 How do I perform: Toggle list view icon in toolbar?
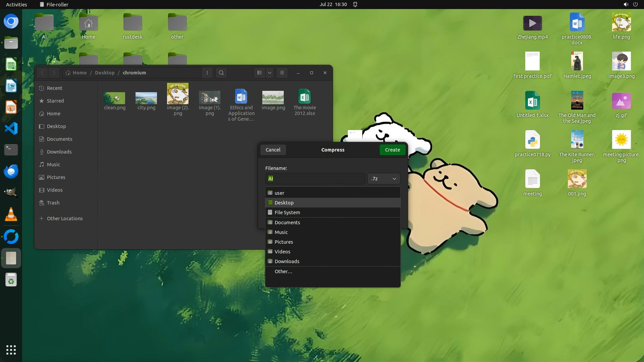259,73
